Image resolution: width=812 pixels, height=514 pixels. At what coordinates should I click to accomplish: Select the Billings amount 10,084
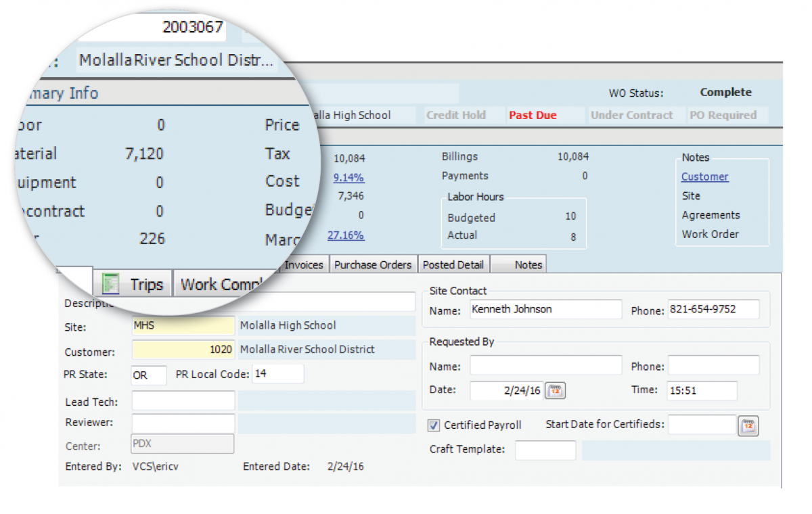(x=573, y=157)
